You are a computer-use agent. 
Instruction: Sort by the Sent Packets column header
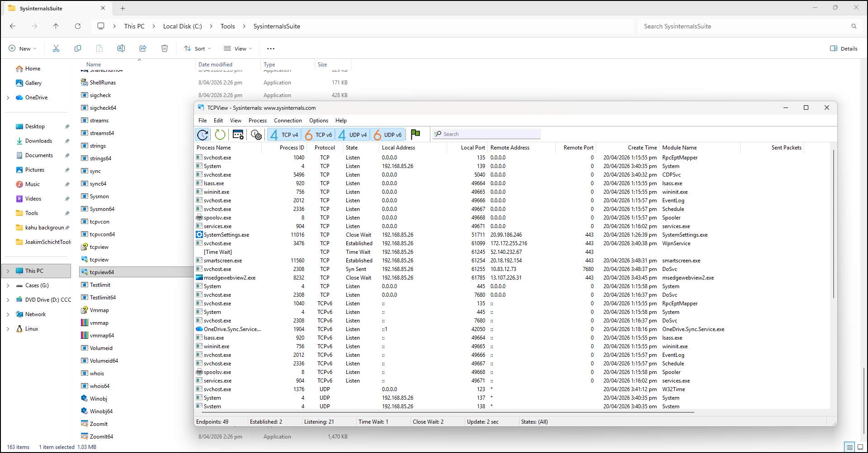click(772, 148)
